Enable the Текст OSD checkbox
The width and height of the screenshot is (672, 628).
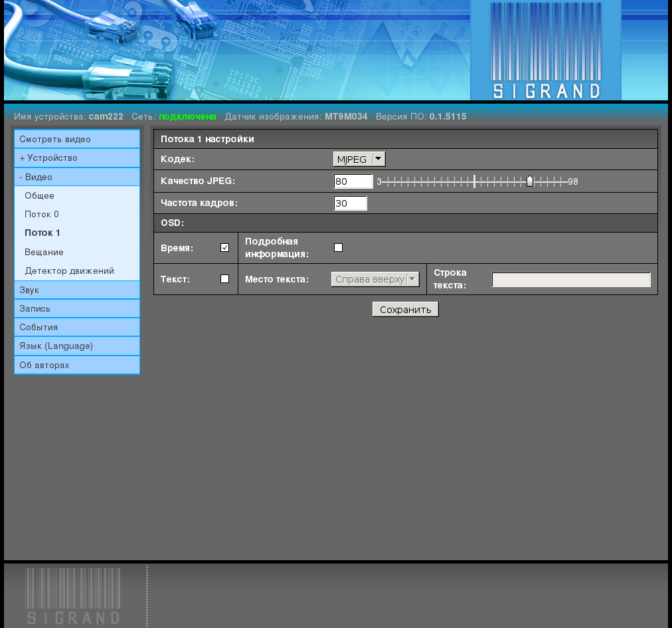click(x=224, y=279)
